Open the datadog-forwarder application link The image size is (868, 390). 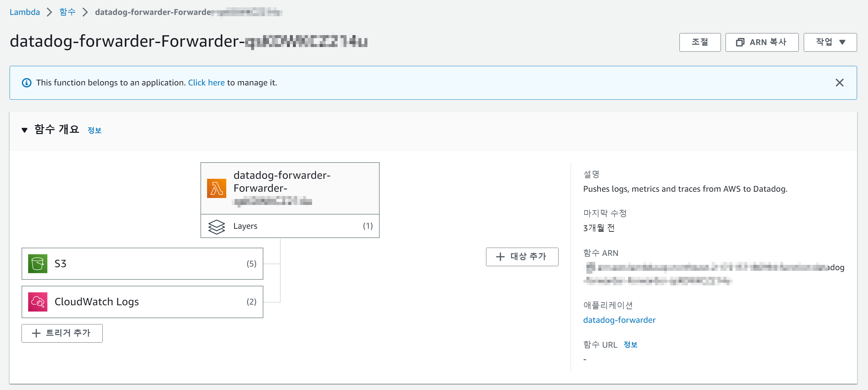pyautogui.click(x=619, y=320)
